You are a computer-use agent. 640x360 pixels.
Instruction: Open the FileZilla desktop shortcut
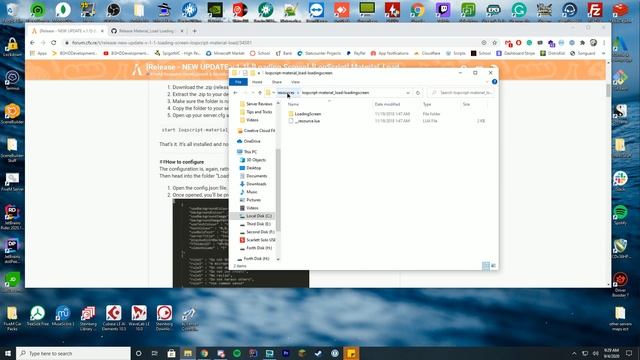pyautogui.click(x=595, y=10)
